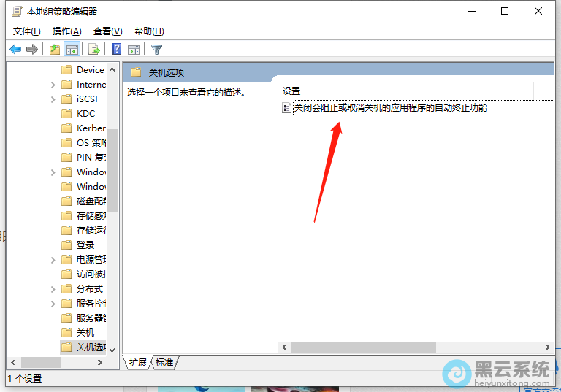This screenshot has width=561, height=392.
Task: Expand the 分布式 tree node
Action: coord(53,289)
